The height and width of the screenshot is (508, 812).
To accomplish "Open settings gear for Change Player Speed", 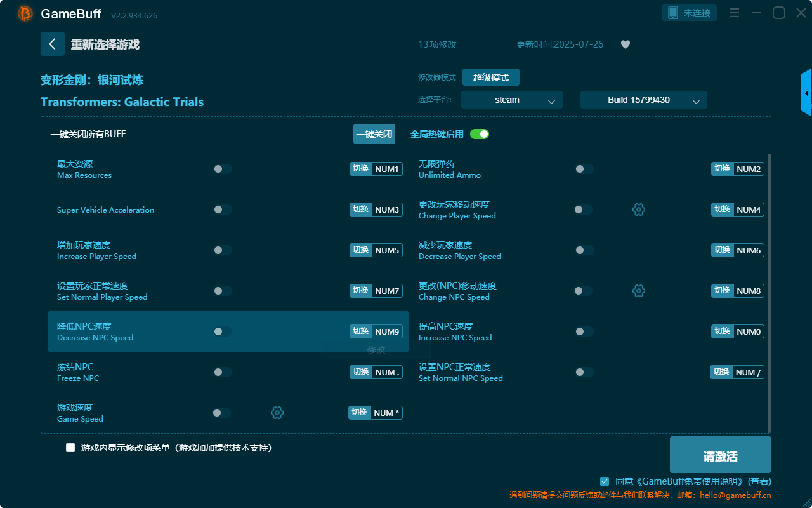I will tap(639, 210).
